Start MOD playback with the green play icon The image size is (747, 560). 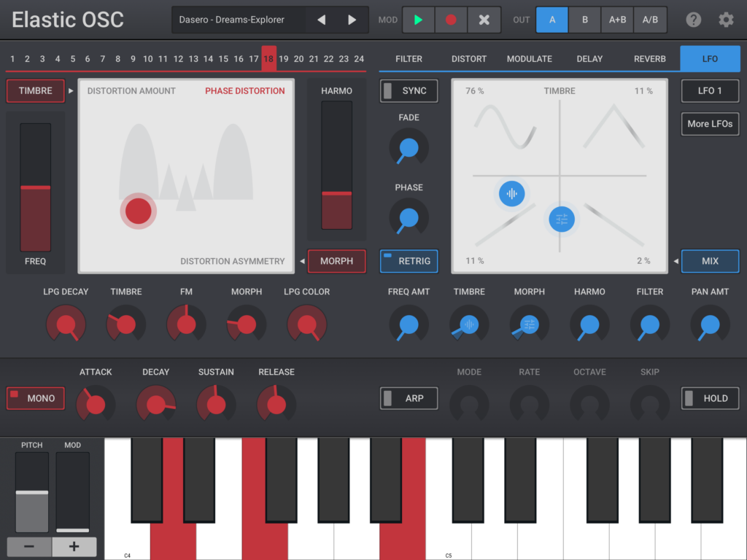click(x=418, y=20)
